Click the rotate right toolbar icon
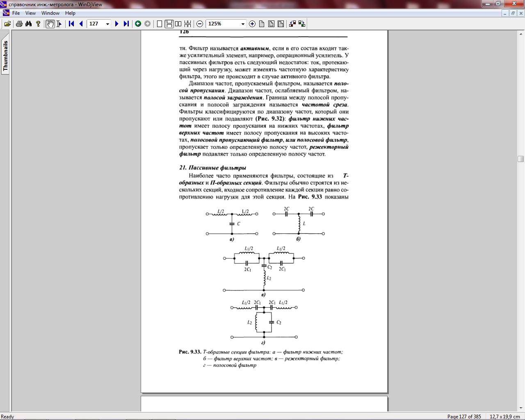This screenshot has height=420, width=525. tap(302, 24)
